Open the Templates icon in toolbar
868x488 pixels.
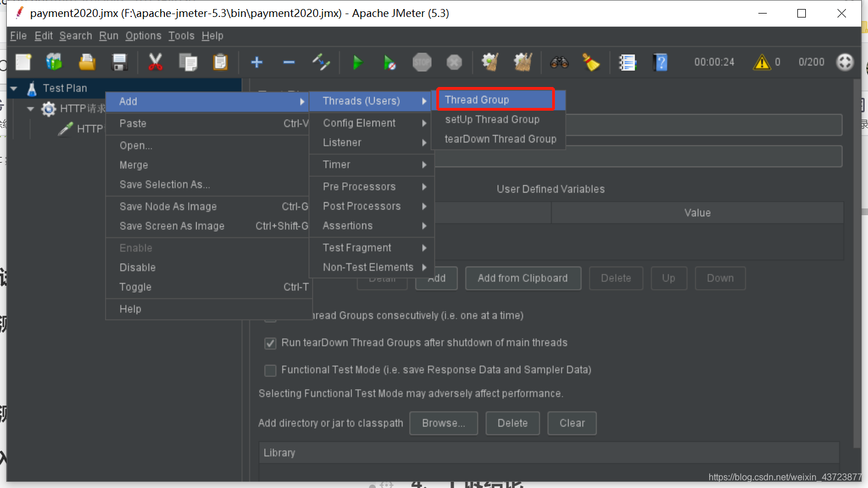tap(55, 62)
